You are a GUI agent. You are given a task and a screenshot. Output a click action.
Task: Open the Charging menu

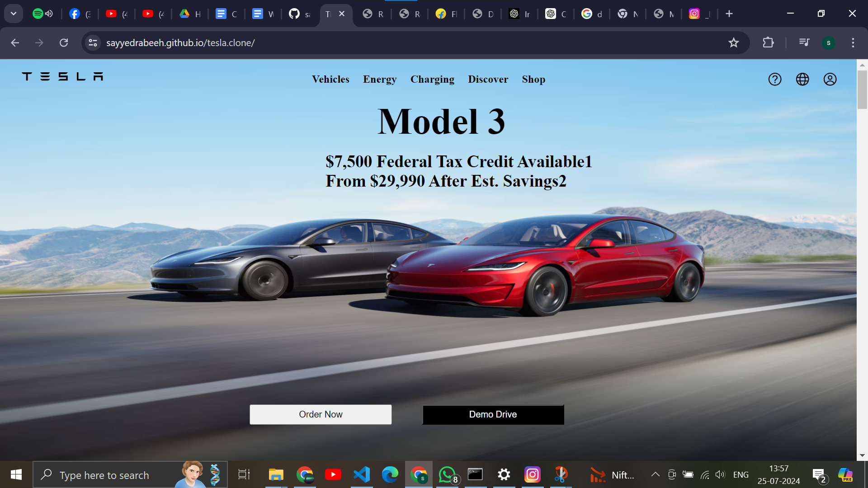click(x=432, y=80)
